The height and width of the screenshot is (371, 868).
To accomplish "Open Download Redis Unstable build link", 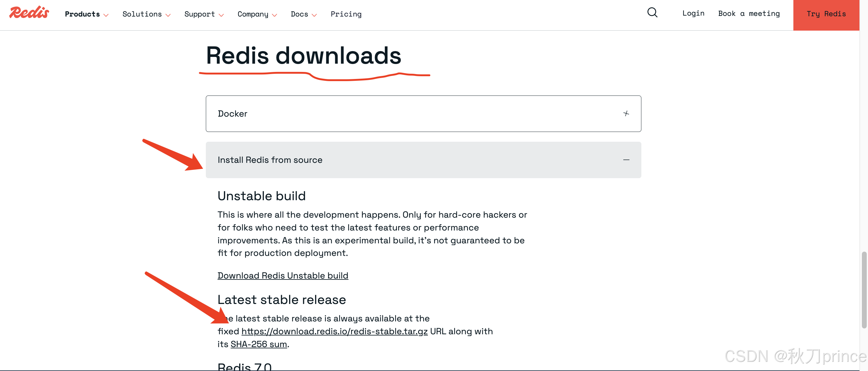I will [283, 275].
